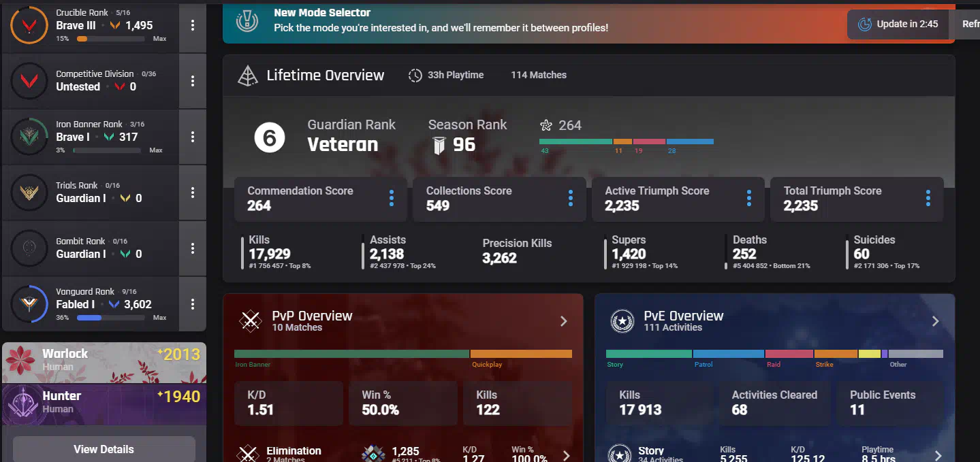
Task: Select the Hunter character card
Action: pyautogui.click(x=104, y=404)
